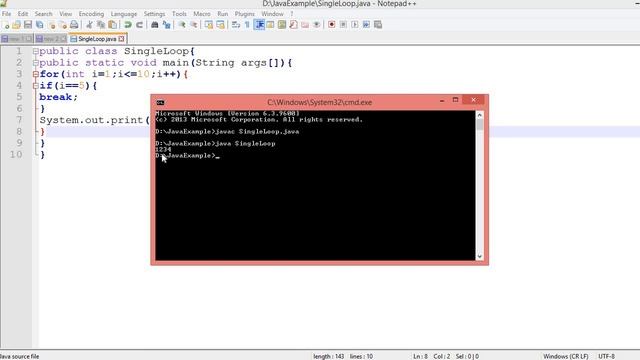Click the cmd.exe window title bar icon
The width and height of the screenshot is (640, 360).
160,102
